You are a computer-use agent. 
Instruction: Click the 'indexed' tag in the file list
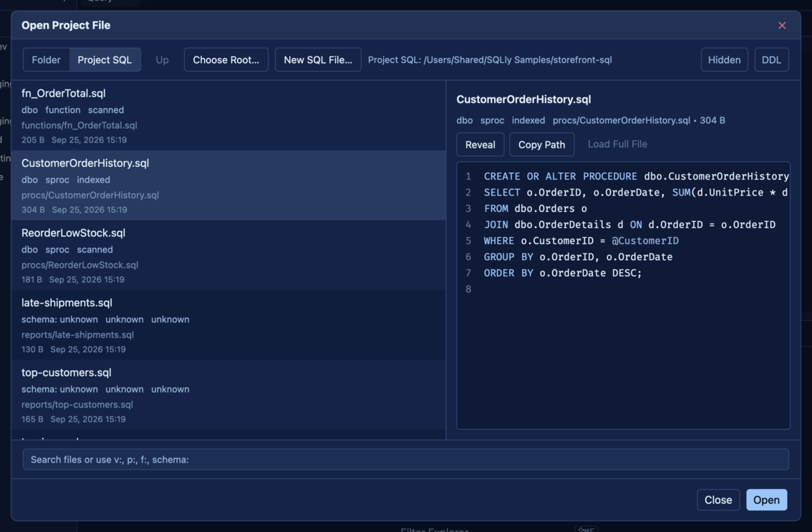coord(93,180)
